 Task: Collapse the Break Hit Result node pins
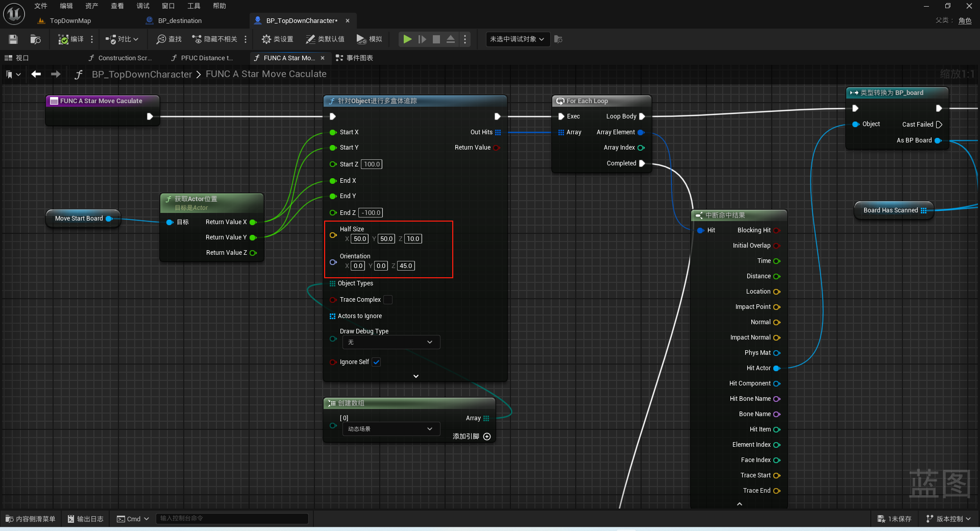(740, 504)
